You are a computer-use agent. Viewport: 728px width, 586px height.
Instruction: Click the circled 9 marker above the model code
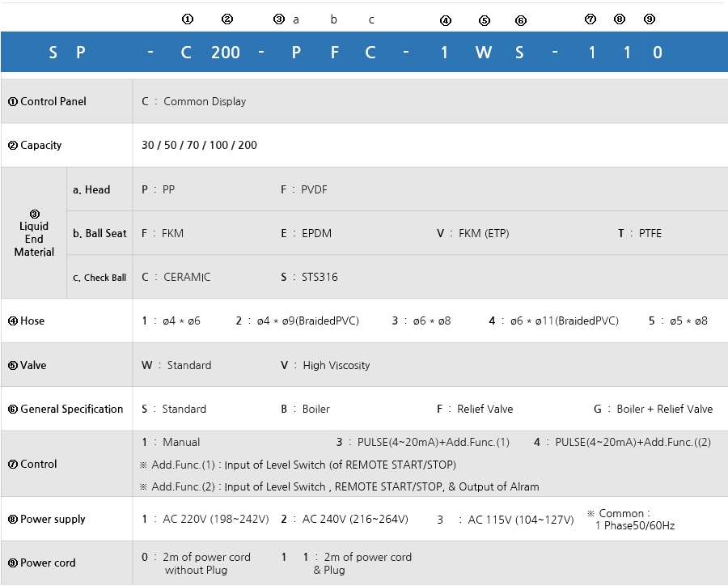[650, 19]
